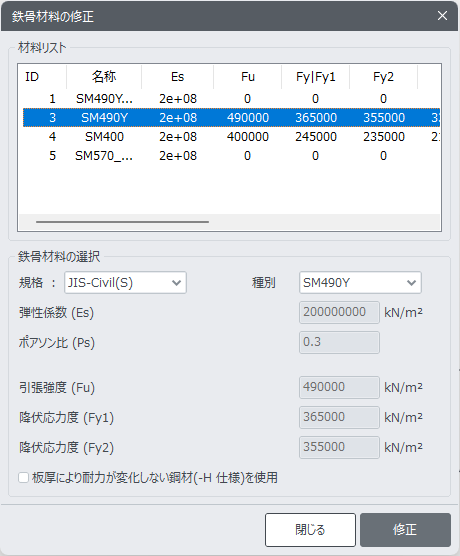Click the 閉じる button

(310, 530)
